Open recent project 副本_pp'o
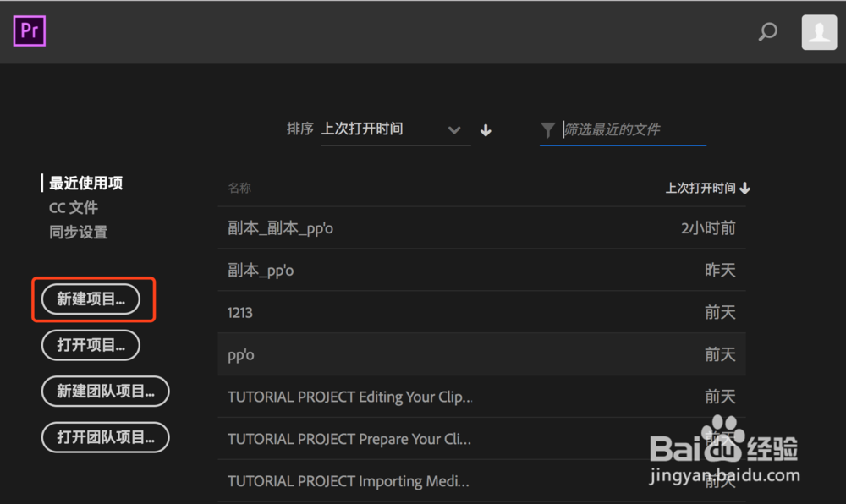This screenshot has height=504, width=846. click(482, 270)
